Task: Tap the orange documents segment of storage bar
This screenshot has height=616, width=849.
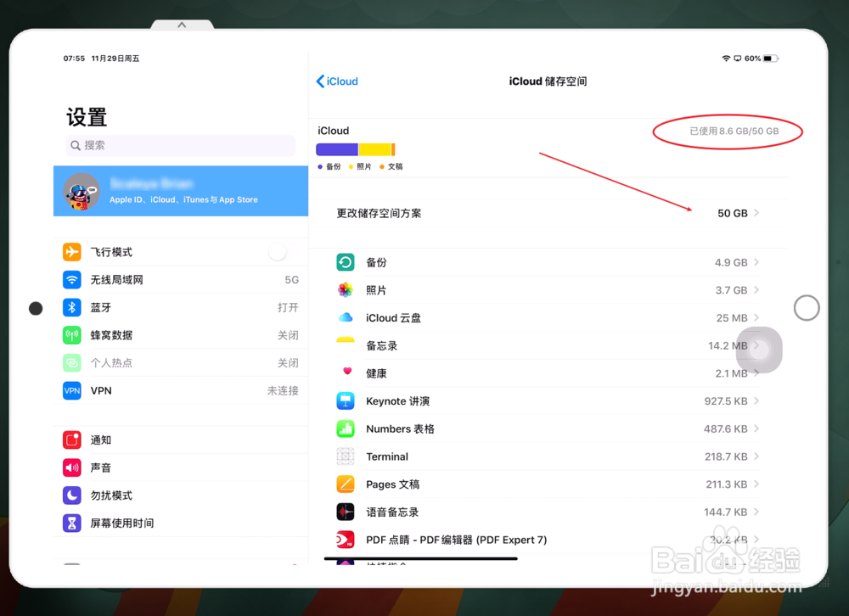Action: [x=393, y=149]
